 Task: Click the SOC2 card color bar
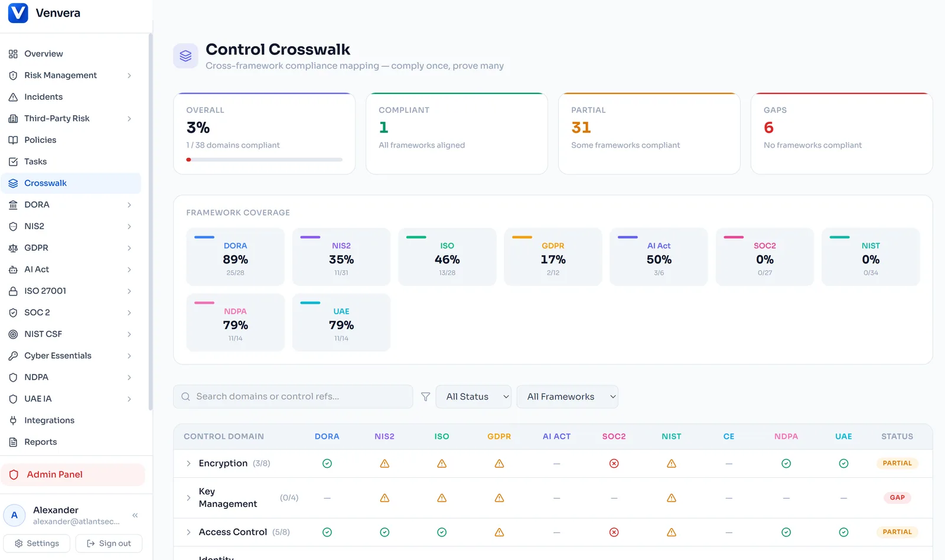click(734, 237)
